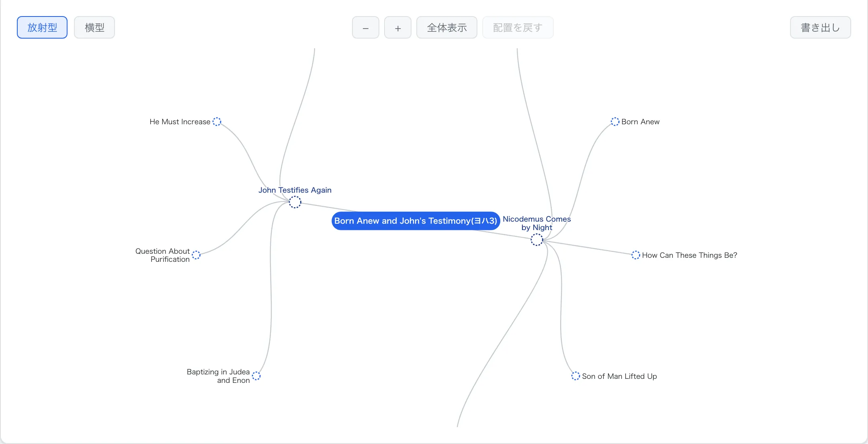Click 全体表示 to fit whole map
This screenshot has width=868, height=444.
tap(447, 27)
